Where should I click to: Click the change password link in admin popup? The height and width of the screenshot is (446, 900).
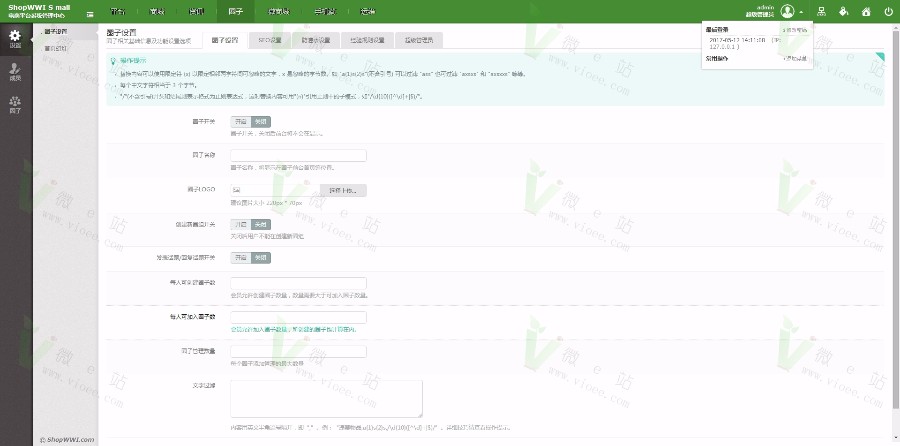tap(794, 30)
